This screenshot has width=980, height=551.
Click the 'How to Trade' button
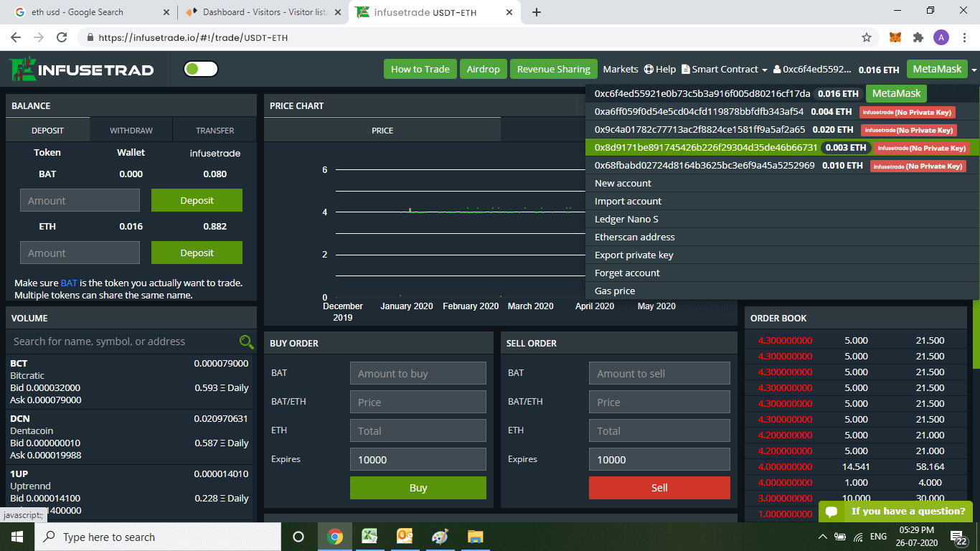click(420, 69)
